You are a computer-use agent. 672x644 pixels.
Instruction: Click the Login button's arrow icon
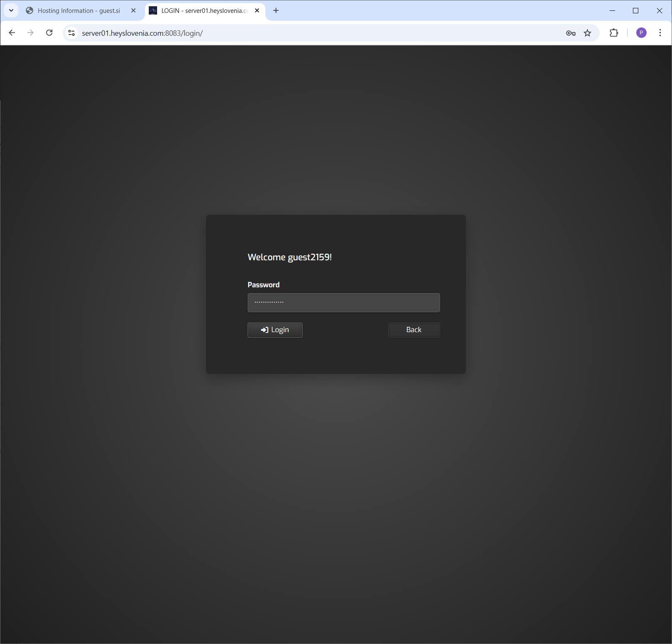click(264, 330)
